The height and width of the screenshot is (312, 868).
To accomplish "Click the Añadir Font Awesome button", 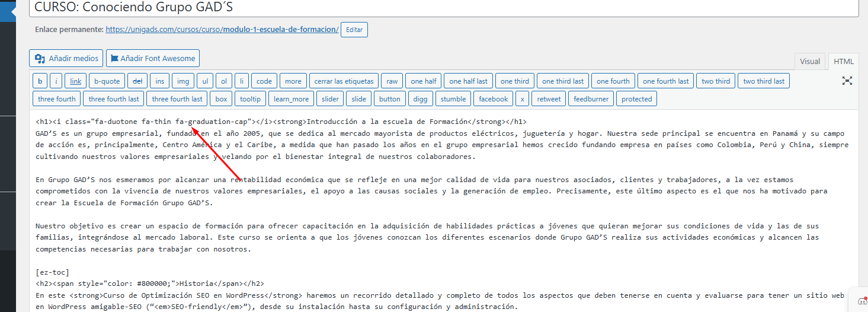I will (x=153, y=58).
